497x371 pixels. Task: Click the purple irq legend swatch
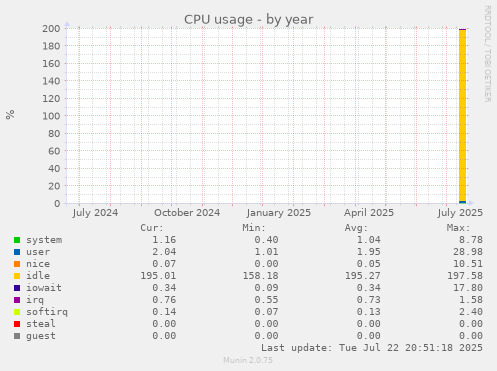17,300
